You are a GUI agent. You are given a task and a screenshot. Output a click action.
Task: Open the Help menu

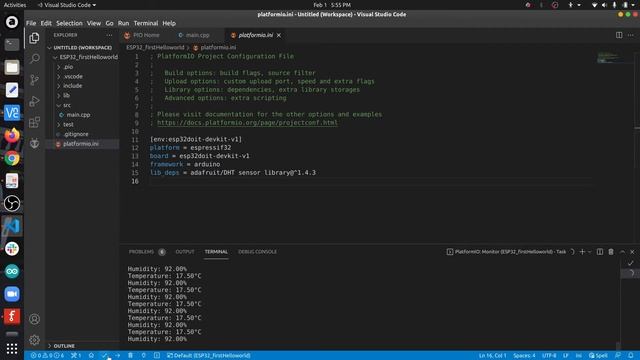169,23
